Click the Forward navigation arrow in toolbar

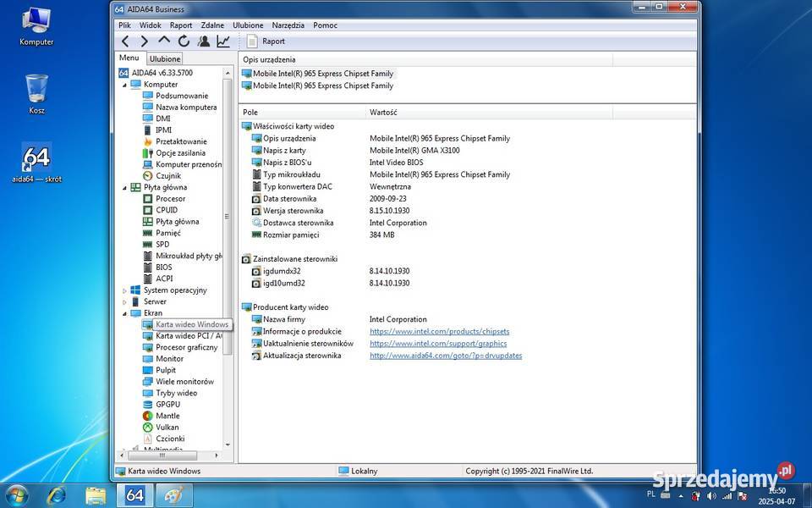tap(145, 41)
